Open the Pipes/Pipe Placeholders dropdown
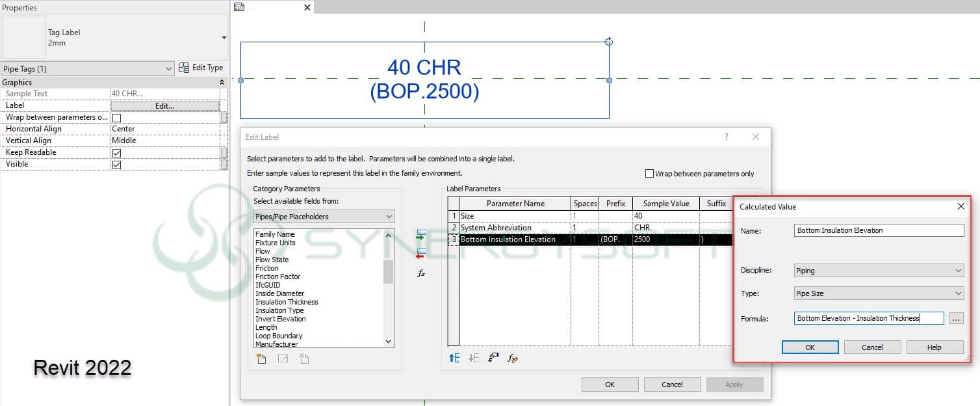This screenshot has height=406, width=980. tap(324, 217)
